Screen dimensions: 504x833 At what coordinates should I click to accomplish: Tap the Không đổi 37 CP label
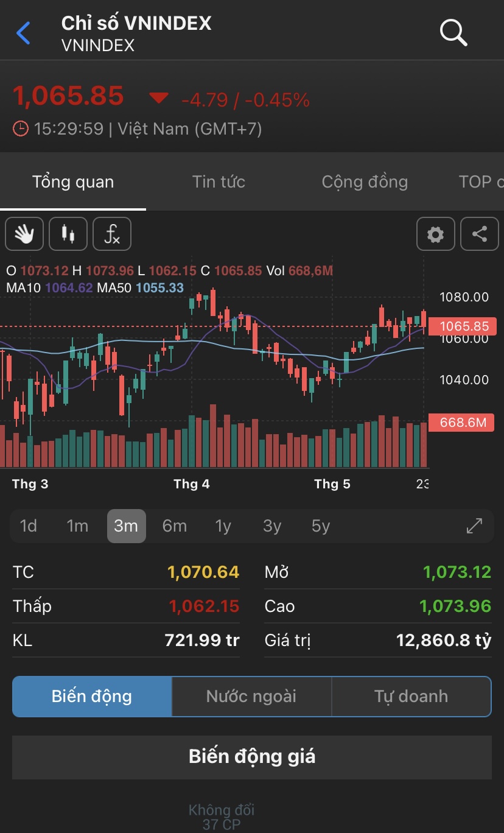[x=222, y=817]
